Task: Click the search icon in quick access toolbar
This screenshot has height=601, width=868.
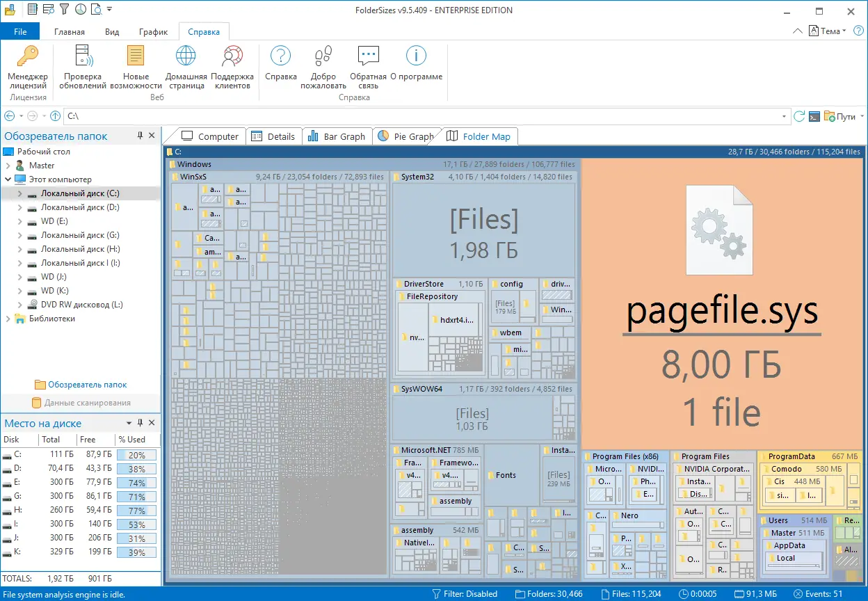Action: point(49,10)
